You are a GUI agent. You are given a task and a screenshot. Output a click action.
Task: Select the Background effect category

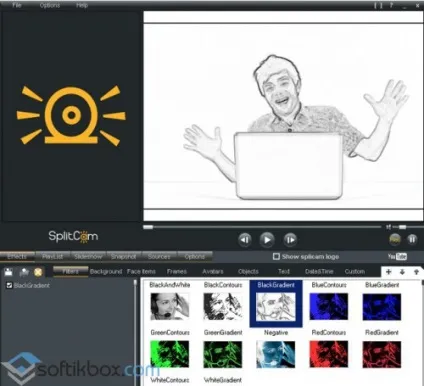click(x=106, y=272)
